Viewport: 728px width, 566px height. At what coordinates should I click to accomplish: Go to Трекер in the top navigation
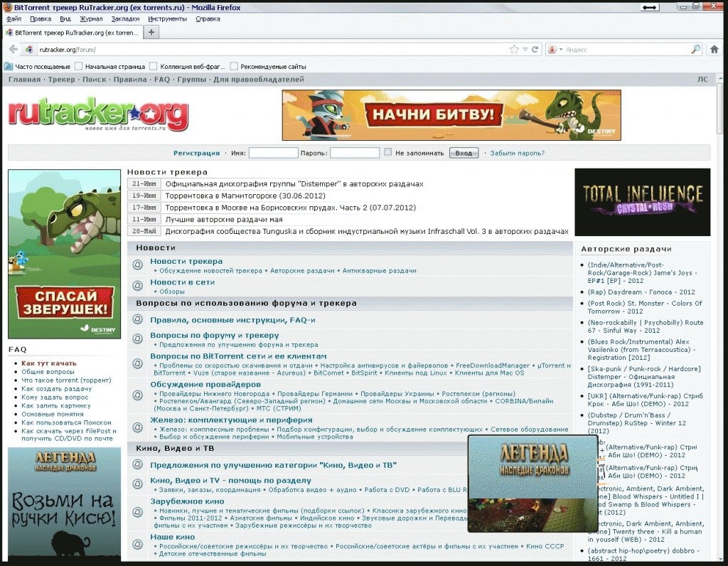61,80
